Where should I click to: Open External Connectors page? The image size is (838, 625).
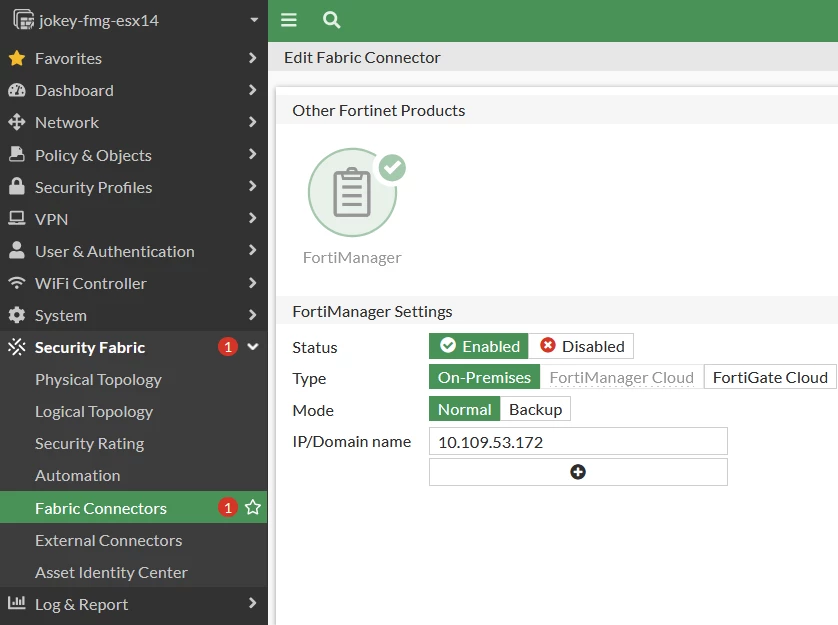pos(108,540)
